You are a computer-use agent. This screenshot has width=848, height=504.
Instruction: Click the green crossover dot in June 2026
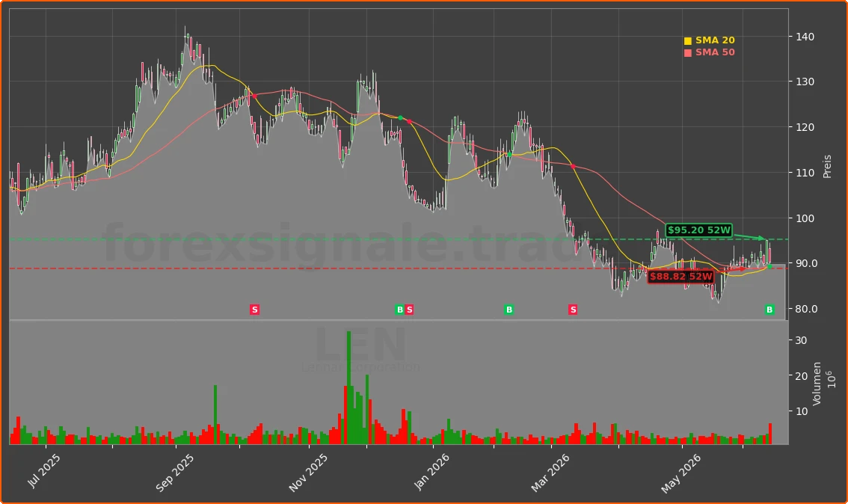click(x=769, y=266)
